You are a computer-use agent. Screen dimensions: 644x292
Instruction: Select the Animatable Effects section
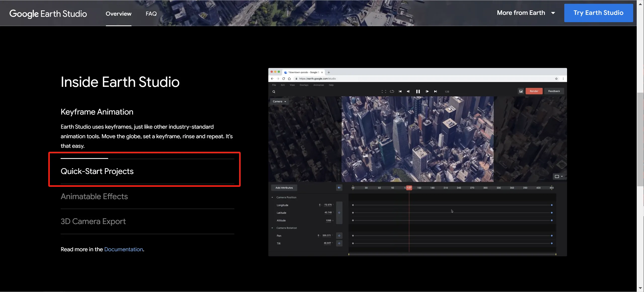(x=94, y=196)
